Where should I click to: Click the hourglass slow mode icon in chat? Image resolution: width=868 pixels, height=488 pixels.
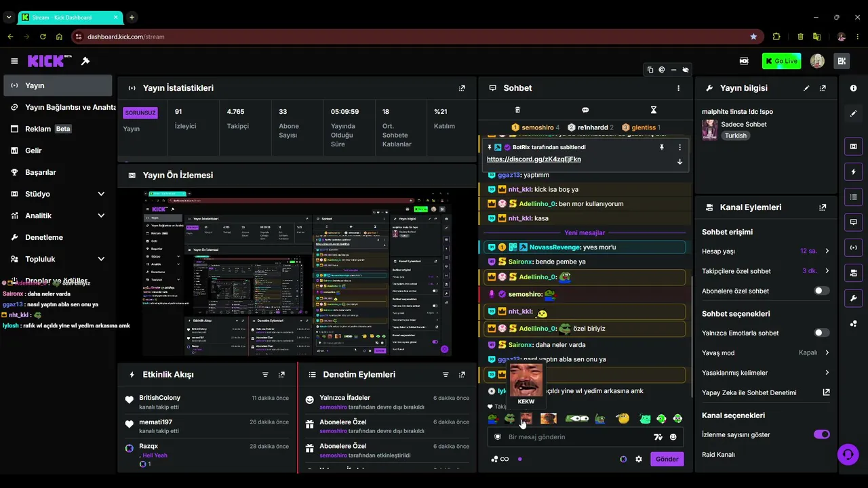(x=654, y=110)
